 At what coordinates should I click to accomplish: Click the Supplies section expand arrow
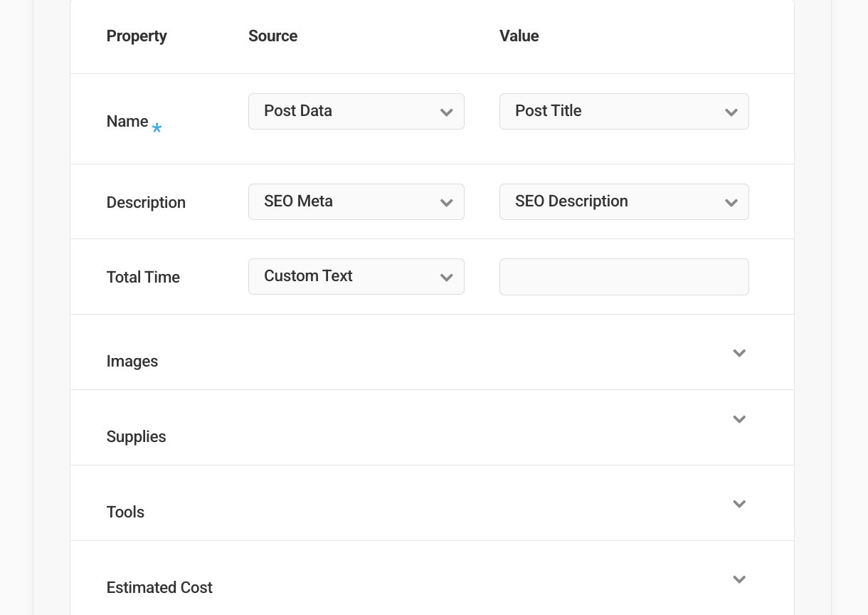click(739, 419)
